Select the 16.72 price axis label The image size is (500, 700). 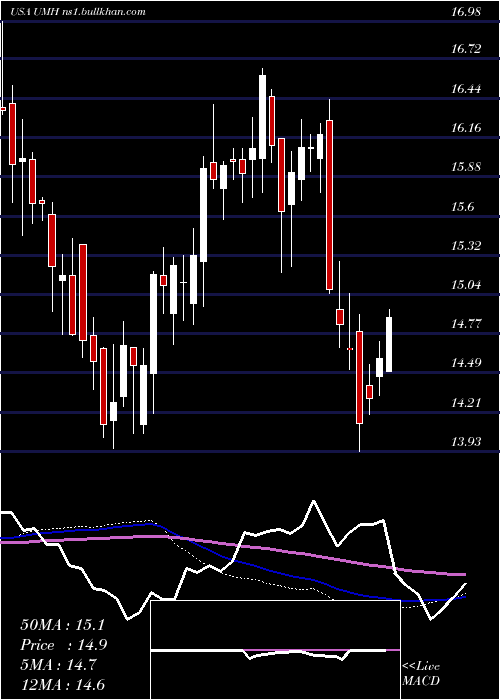click(466, 49)
